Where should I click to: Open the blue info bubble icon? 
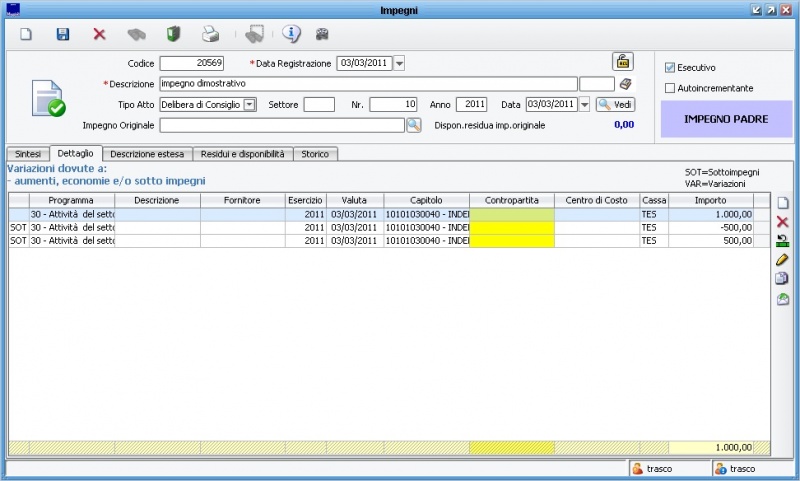[x=291, y=34]
